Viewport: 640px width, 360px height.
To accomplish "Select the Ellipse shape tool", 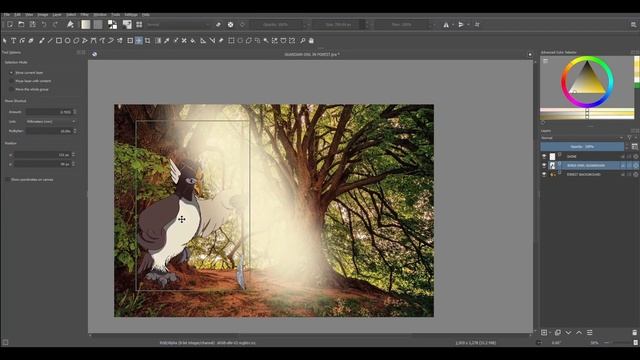I will [x=67, y=41].
